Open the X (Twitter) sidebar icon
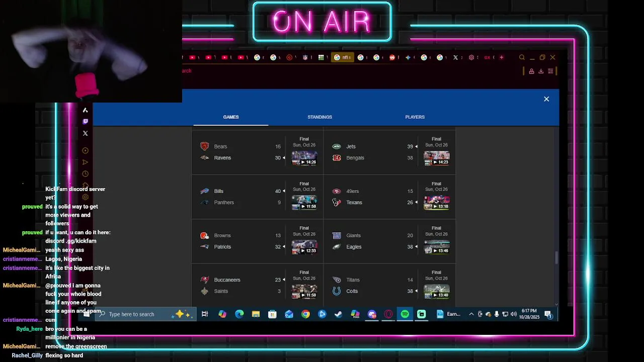This screenshot has height=362, width=644. pos(85,133)
